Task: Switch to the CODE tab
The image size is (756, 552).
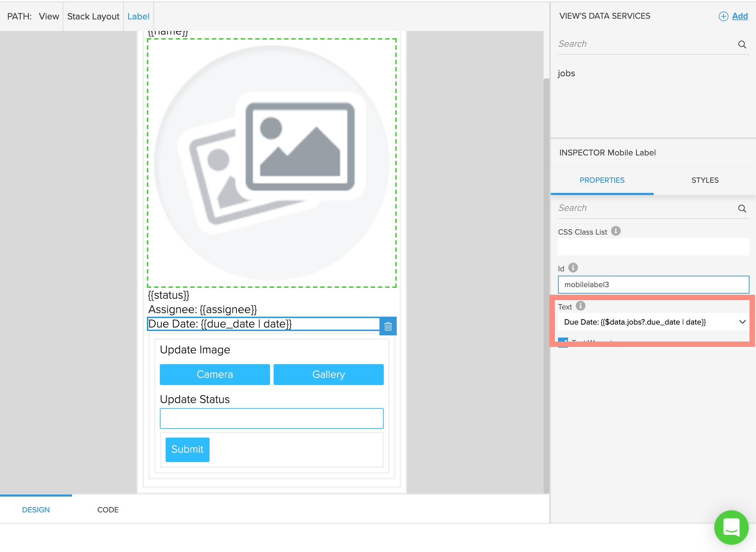Action: pos(108,510)
